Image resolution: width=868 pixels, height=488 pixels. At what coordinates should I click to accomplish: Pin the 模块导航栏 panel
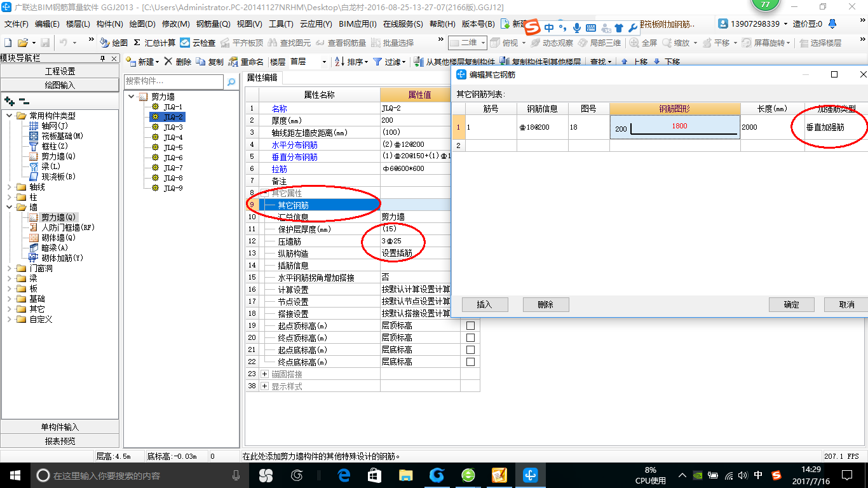[103, 58]
